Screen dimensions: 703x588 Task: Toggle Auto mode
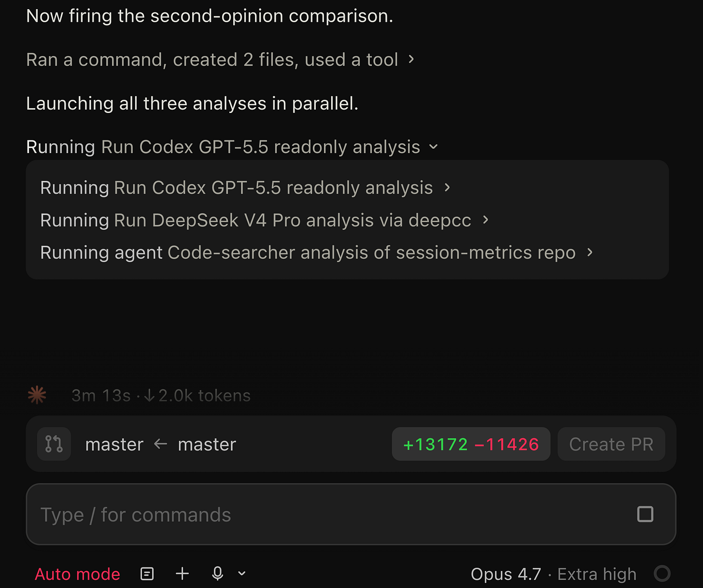[x=77, y=574]
